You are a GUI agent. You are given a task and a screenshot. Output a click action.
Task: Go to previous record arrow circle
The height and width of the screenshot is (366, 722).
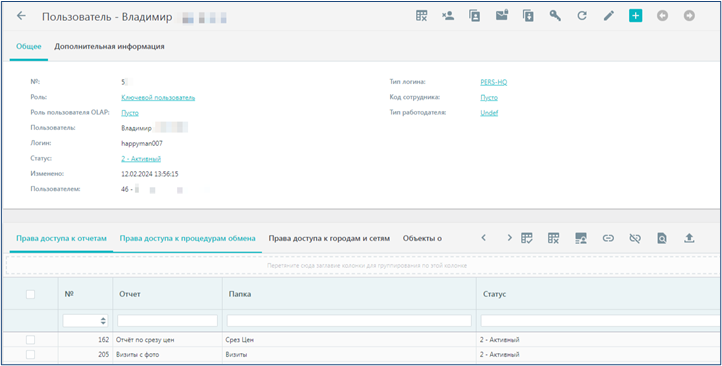pos(662,16)
